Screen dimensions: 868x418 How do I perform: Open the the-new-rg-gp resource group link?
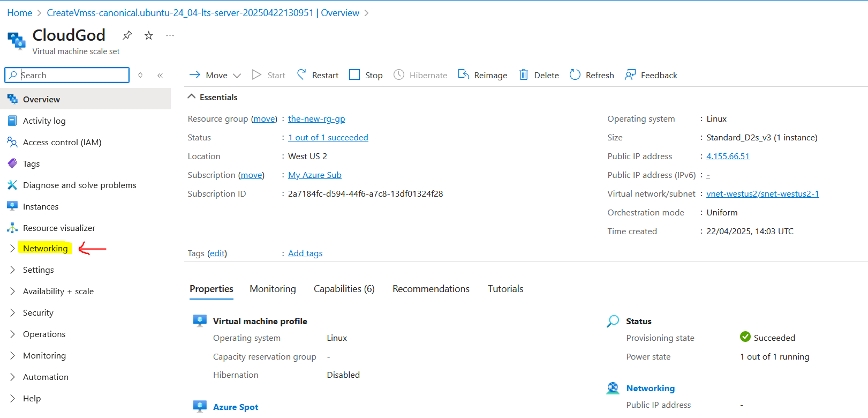tap(316, 118)
